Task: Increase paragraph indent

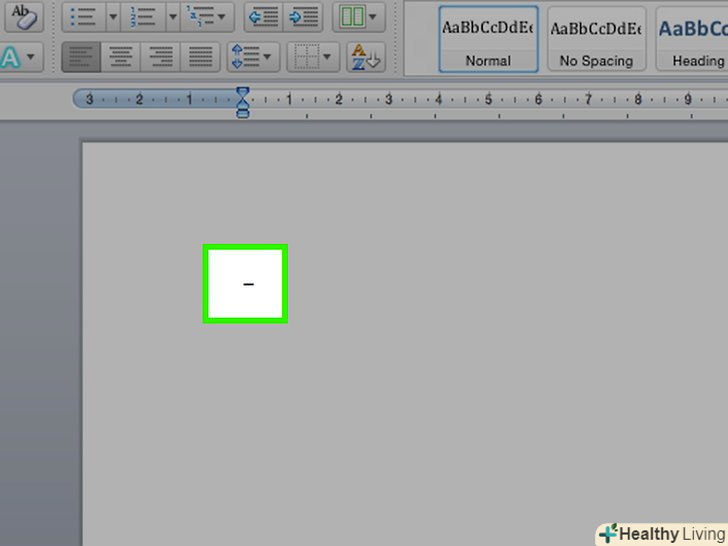Action: pyautogui.click(x=303, y=17)
